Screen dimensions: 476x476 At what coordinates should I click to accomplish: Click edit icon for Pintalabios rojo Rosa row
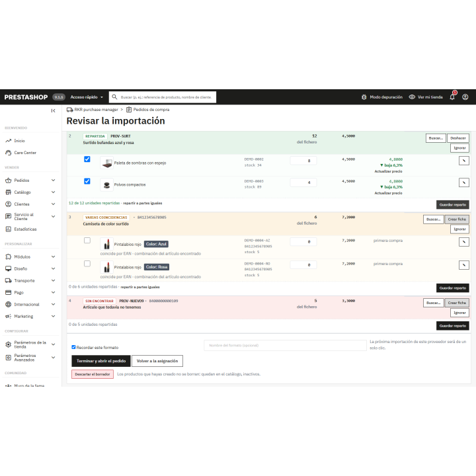[x=464, y=265]
